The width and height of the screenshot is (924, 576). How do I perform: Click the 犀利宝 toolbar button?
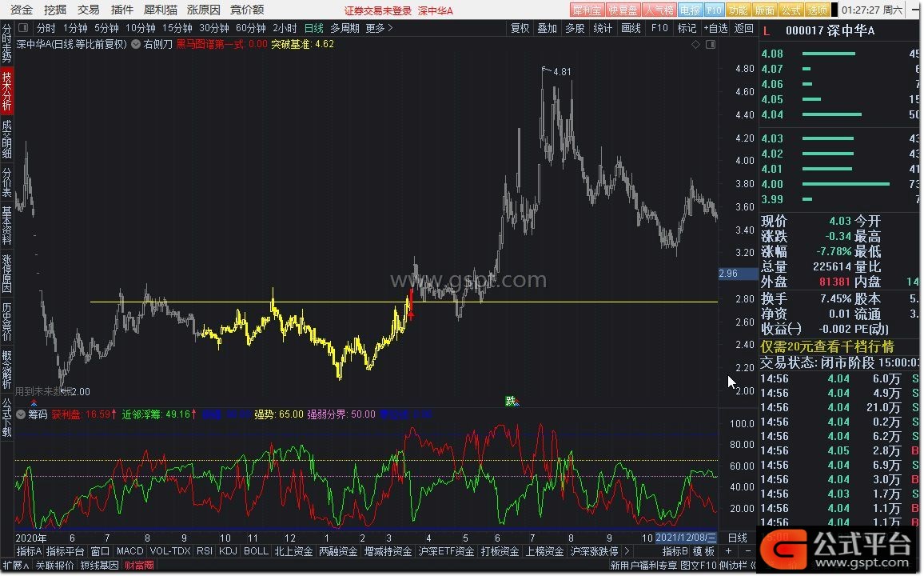(587, 10)
